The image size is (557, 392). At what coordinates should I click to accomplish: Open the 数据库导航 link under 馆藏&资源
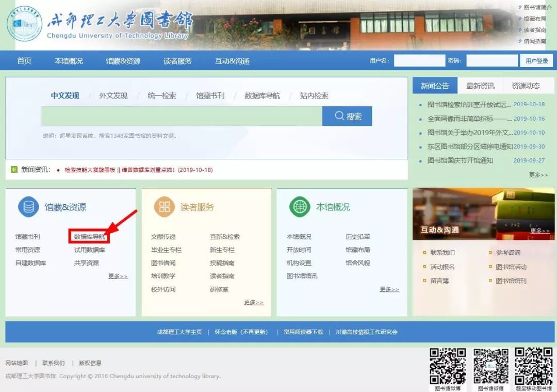click(x=90, y=237)
